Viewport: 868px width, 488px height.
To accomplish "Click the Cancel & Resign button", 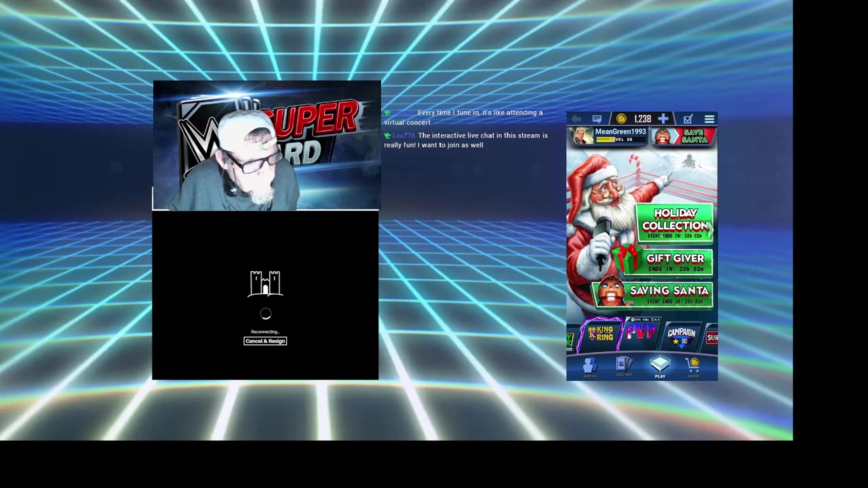I will [x=265, y=341].
